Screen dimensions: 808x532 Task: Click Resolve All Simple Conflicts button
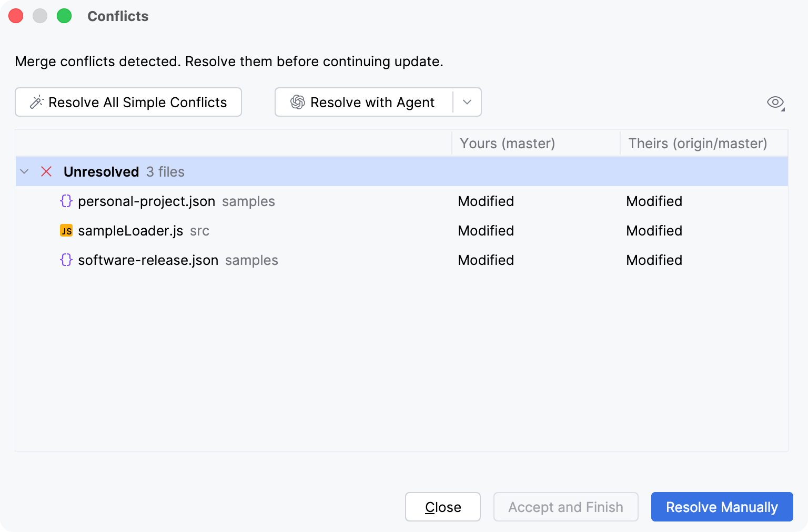(128, 102)
